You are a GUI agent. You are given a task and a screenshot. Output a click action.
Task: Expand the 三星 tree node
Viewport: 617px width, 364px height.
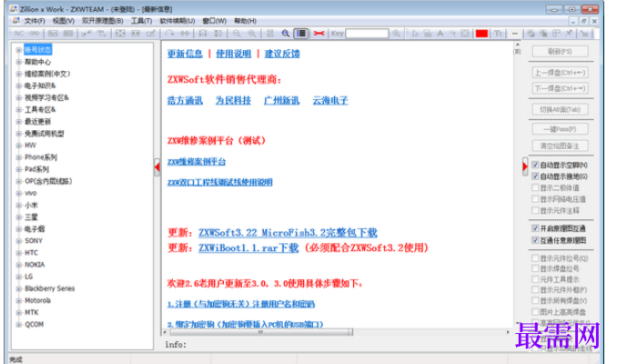[18, 217]
